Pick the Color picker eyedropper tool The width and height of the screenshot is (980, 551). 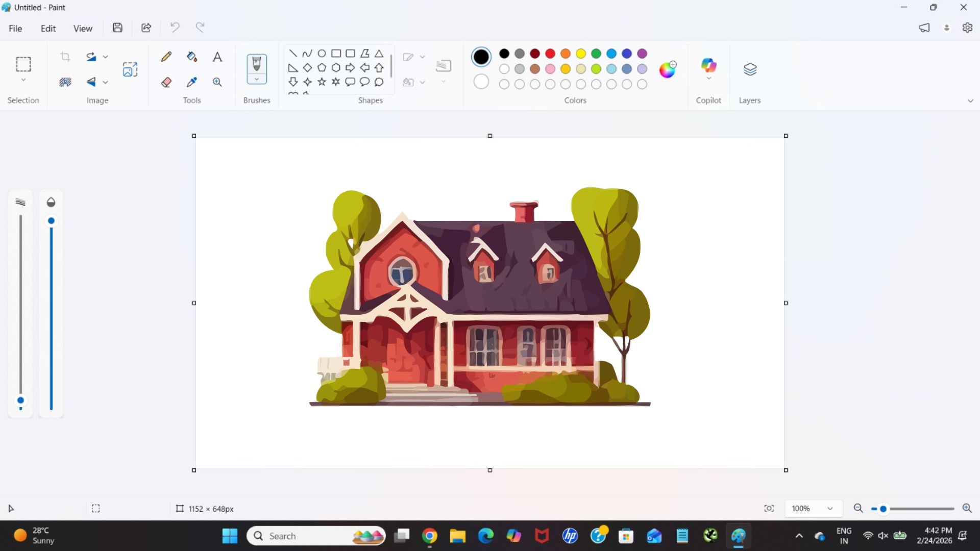192,82
